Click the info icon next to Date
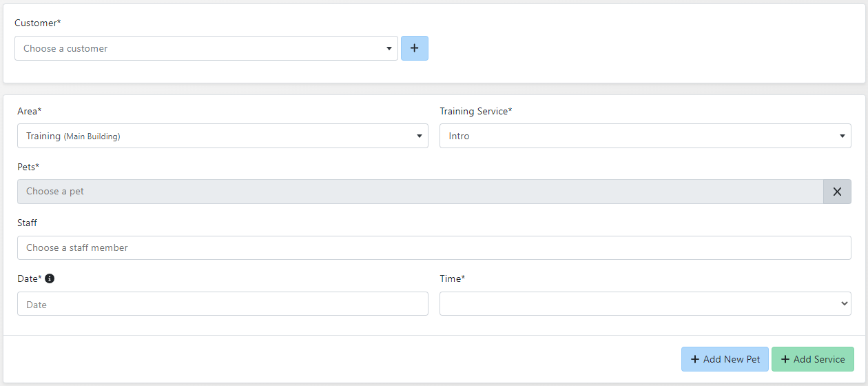This screenshot has height=386, width=868. (x=50, y=278)
